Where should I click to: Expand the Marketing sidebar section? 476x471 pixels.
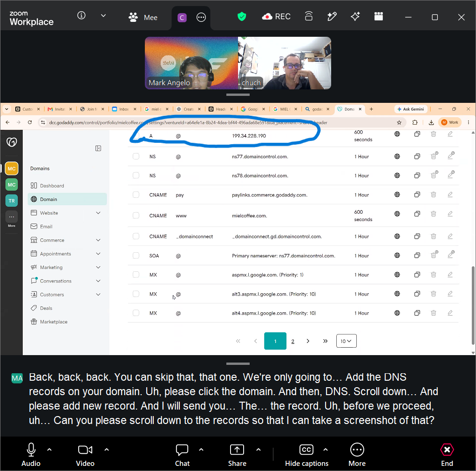(x=98, y=267)
